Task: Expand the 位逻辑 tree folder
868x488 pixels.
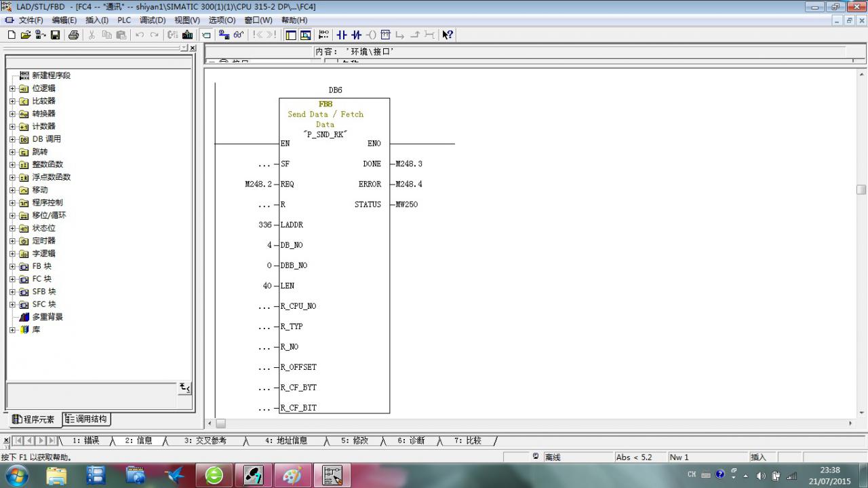Action: 12,88
